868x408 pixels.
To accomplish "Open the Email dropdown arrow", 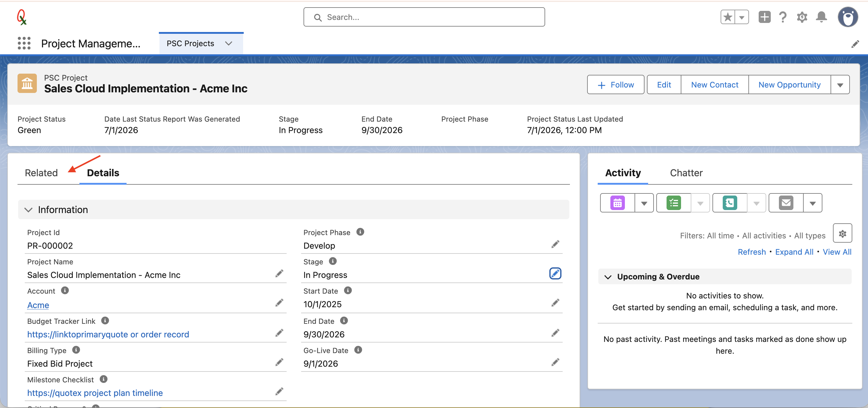I will point(812,203).
